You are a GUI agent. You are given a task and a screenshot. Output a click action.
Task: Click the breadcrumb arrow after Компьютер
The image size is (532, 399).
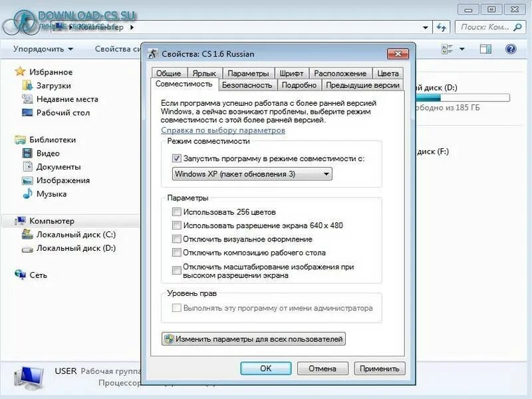132,27
